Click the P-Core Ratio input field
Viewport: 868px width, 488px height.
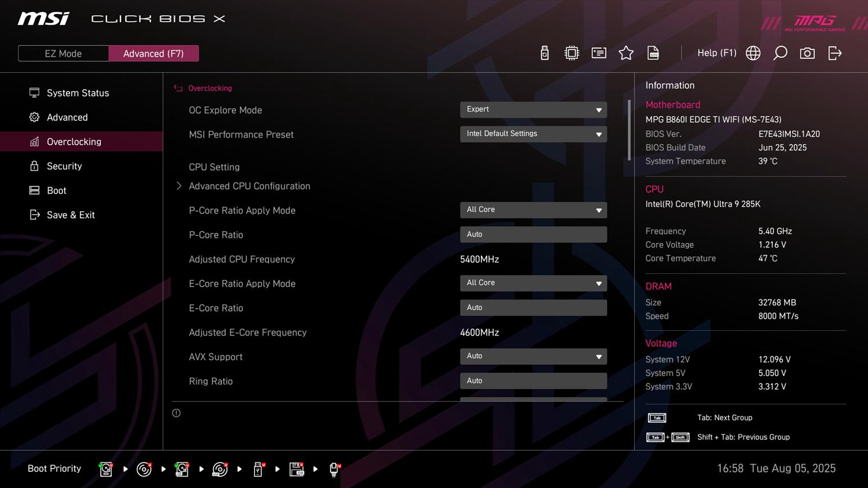[x=533, y=234]
